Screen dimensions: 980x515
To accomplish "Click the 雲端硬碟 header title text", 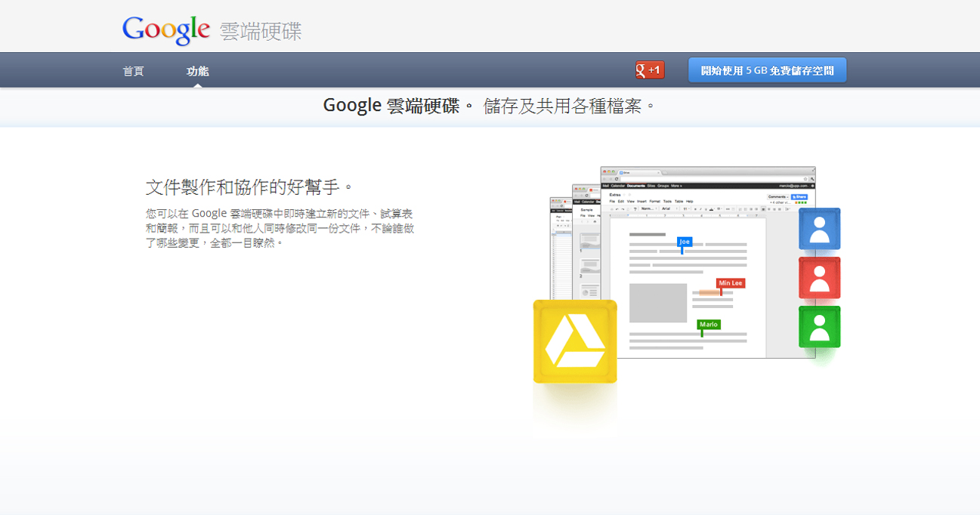I will (261, 32).
